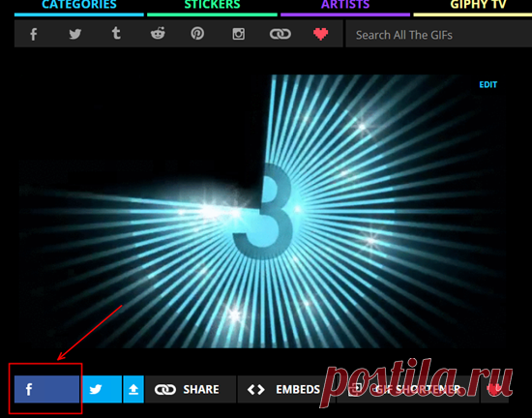Screen dimensions: 532x418
Task: Go to the ARTISTS tab
Action: click(x=345, y=6)
